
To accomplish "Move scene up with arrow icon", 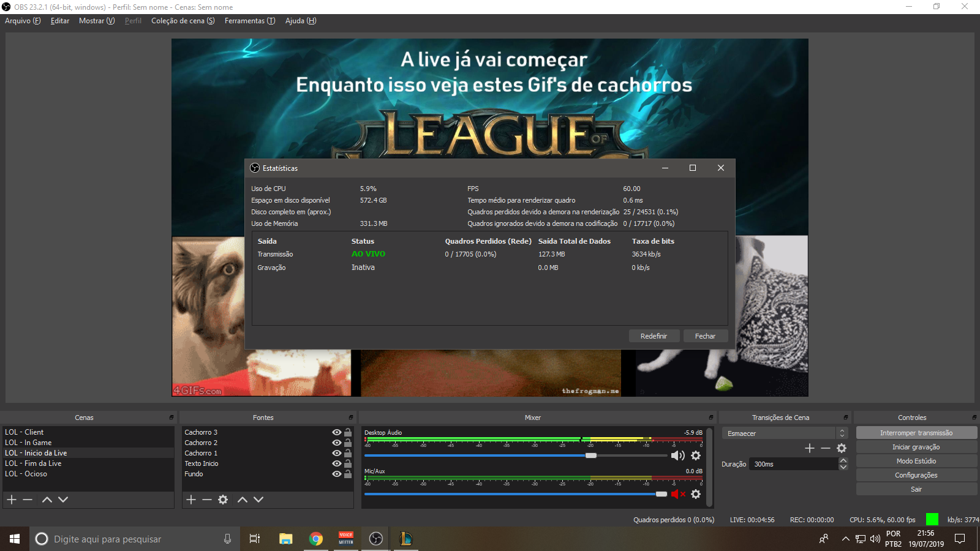I will coord(47,500).
